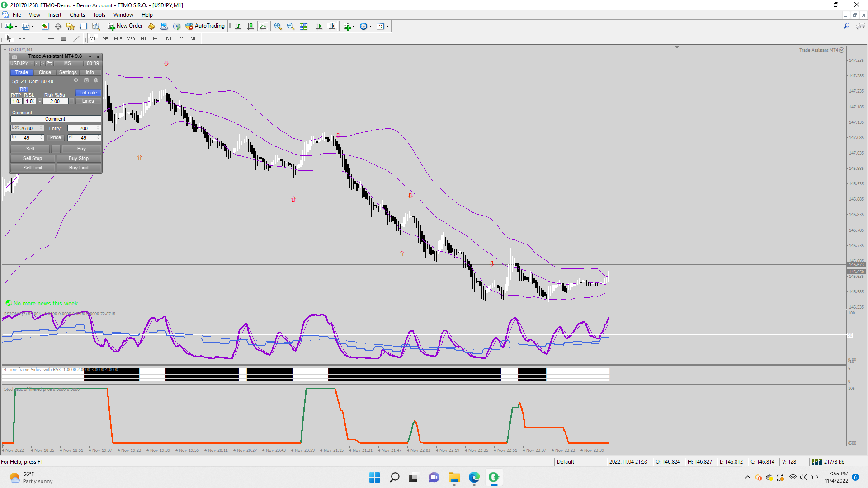Switch to the Settings tab in Trade Assistant
868x488 pixels.
pyautogui.click(x=68, y=72)
